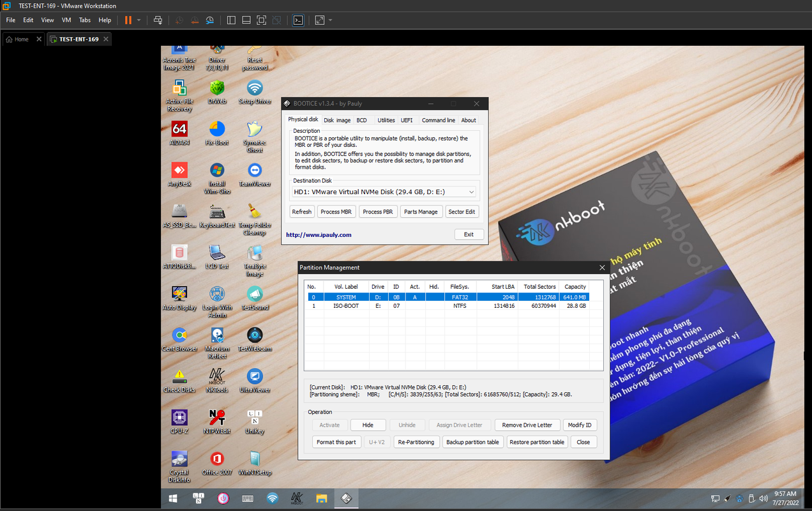Expand the VMware stretch guest dropdown arrow

pos(330,20)
